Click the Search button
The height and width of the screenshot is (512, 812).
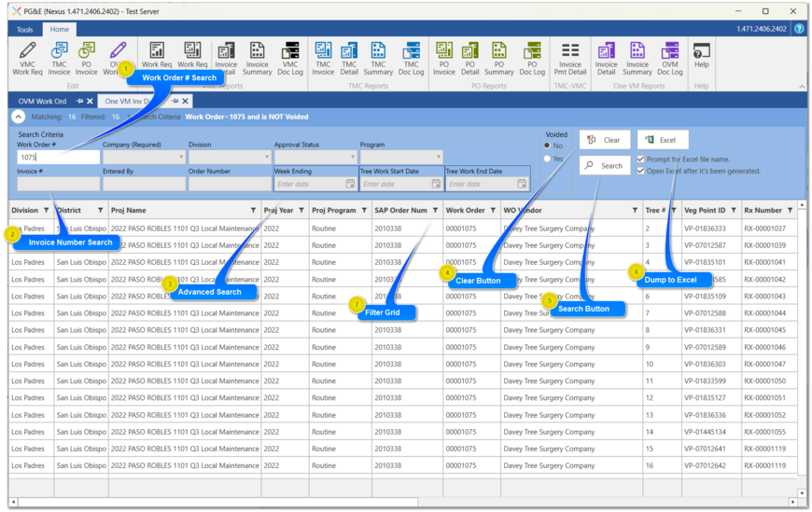[604, 165]
